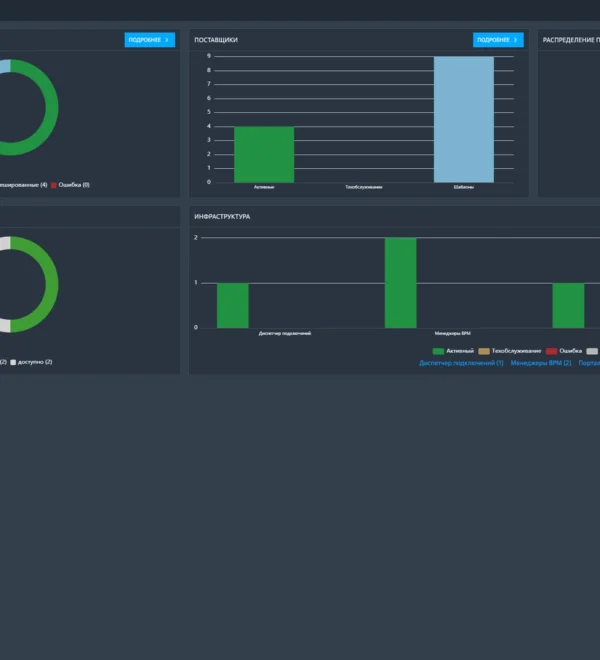600x660 pixels.
Task: Select the light-blue Шаблоны bar
Action: 464,120
